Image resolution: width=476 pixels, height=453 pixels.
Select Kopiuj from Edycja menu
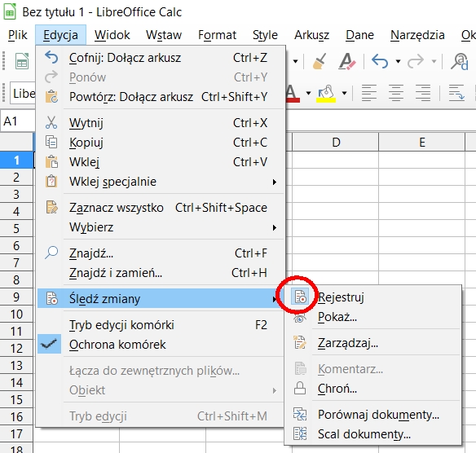pos(161,143)
